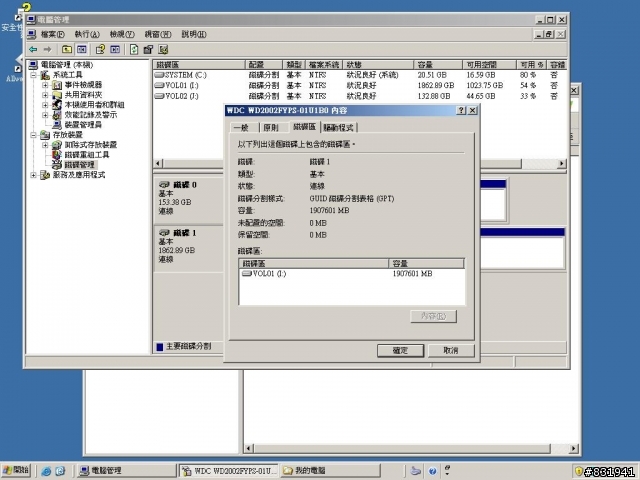
Task: Click the 磁碟重組工具 defragmenter icon
Action: pyautogui.click(x=57, y=155)
